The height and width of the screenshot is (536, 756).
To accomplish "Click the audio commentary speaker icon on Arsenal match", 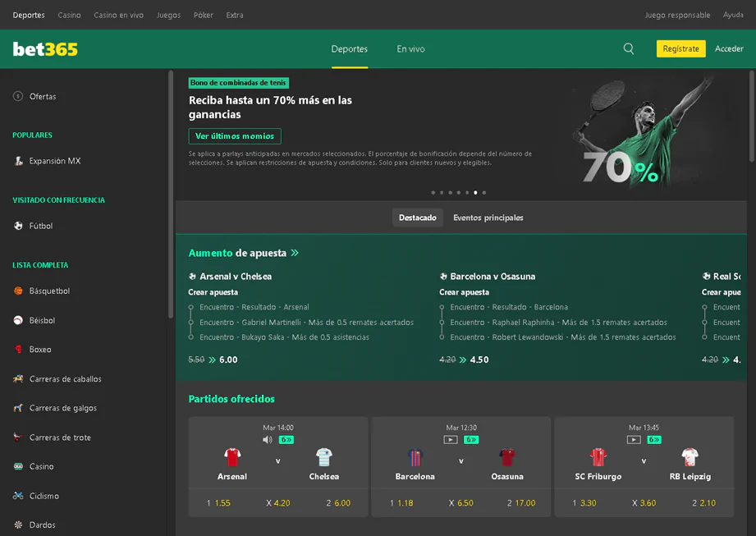I will 267,438.
